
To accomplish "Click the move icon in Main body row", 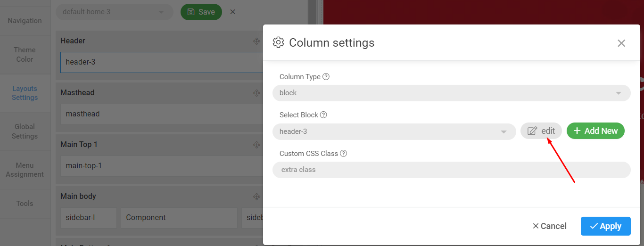I will [256, 197].
